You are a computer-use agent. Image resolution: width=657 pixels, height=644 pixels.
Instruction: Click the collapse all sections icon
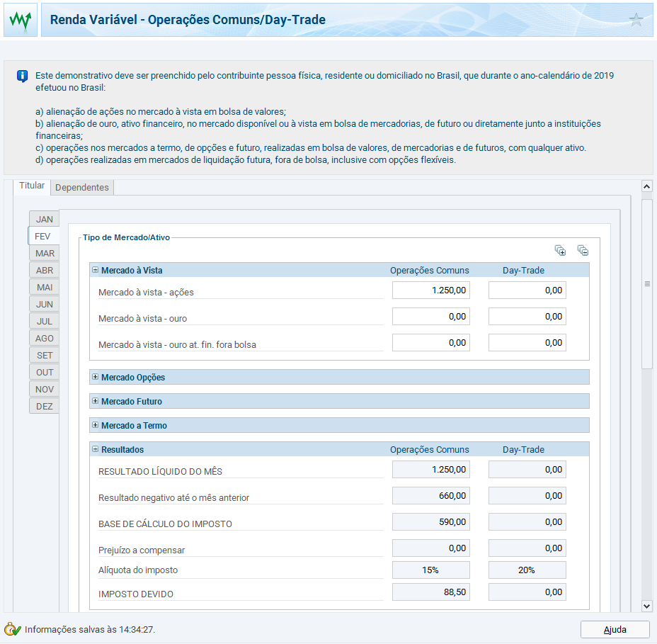click(x=583, y=250)
